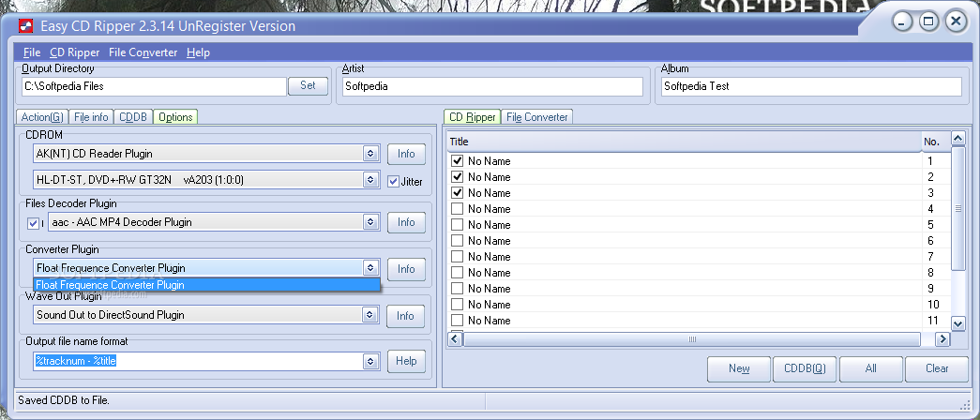This screenshot has height=420, width=980.
Task: Expand the Output file name format dropdown
Action: [370, 361]
